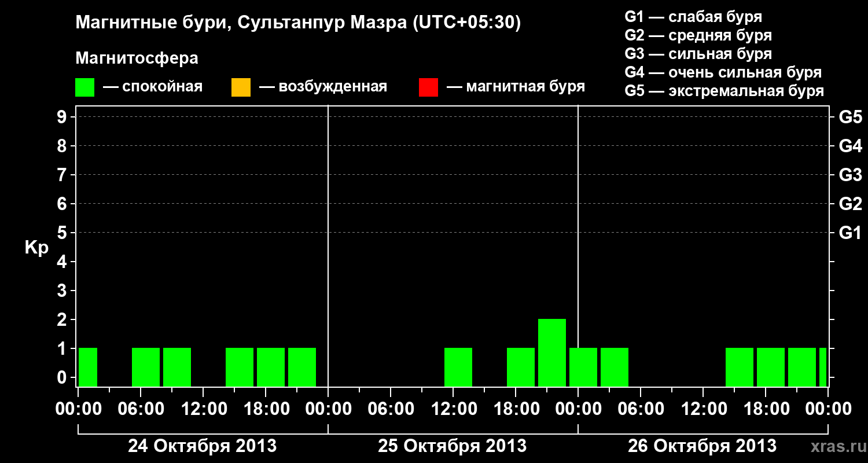Viewport: 868px width, 463px height.
Task: Click the '06:00' tick label under 24 October
Action: [x=141, y=409]
